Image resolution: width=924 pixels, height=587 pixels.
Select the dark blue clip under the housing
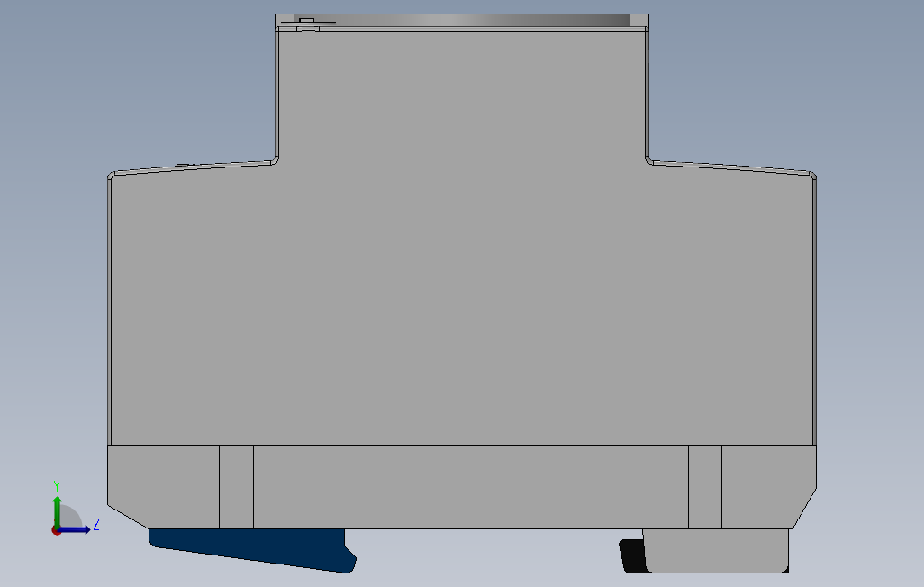(x=252, y=549)
